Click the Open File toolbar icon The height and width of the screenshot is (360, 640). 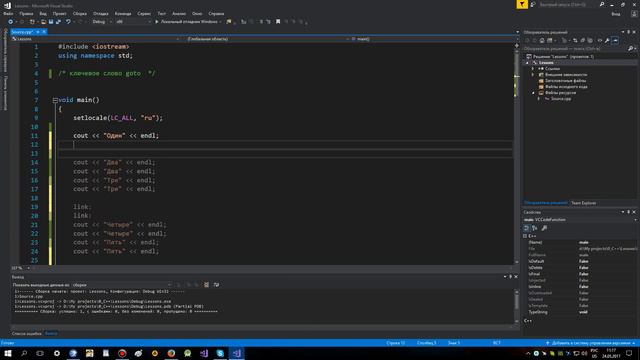coord(43,22)
